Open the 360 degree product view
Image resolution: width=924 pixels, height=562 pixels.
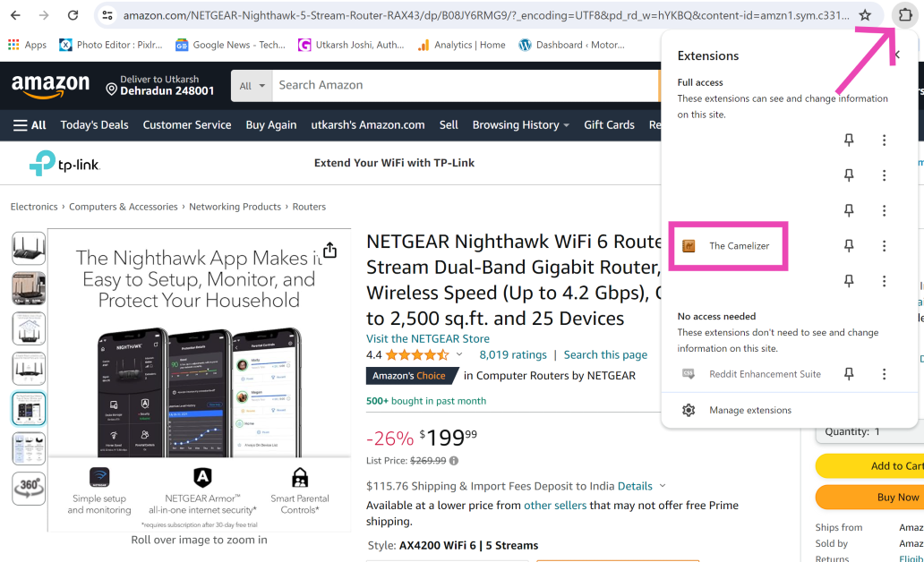click(29, 488)
